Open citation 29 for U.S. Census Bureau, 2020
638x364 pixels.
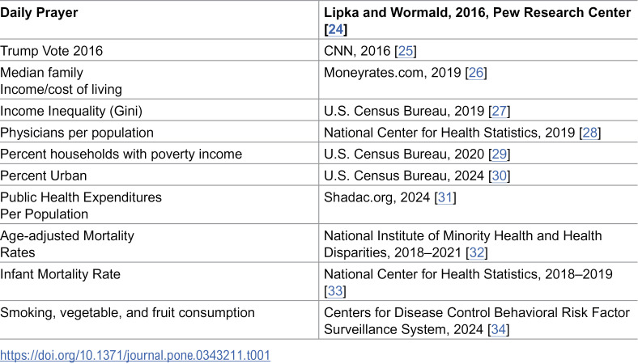click(x=499, y=154)
